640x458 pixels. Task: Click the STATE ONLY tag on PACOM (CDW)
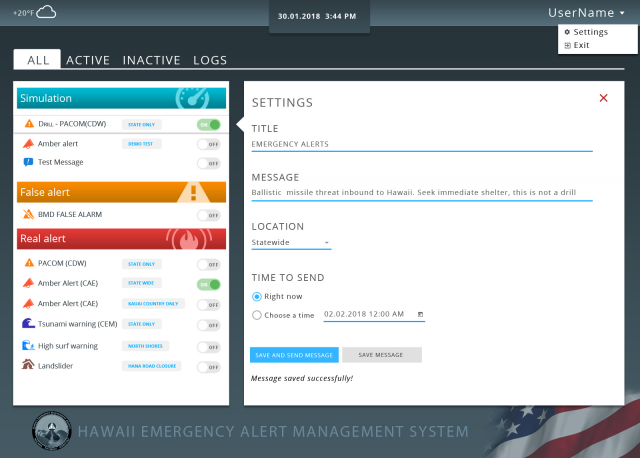click(x=142, y=264)
